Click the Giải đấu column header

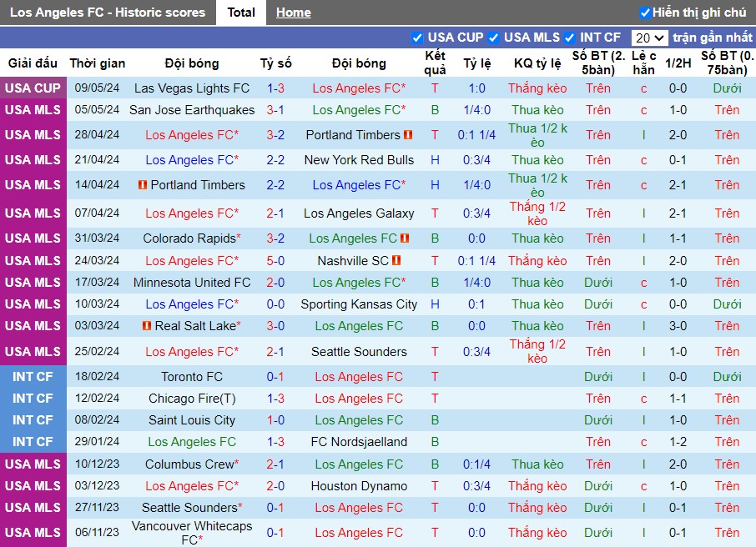coord(33,63)
